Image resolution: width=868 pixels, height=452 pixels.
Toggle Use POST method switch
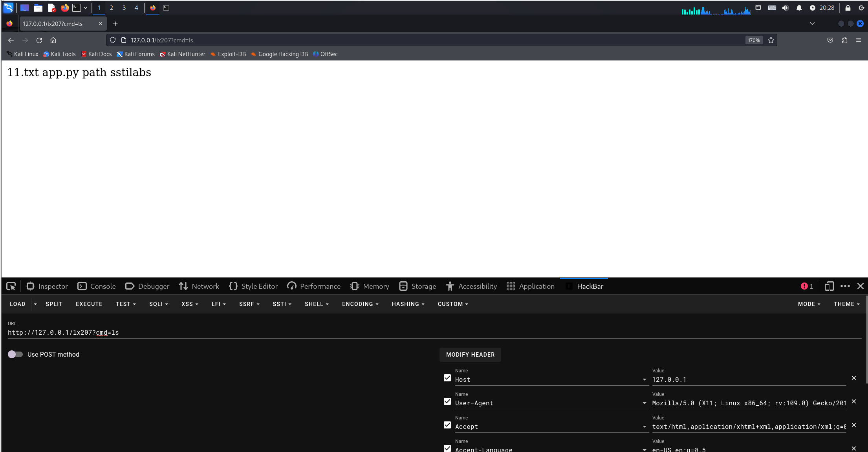tap(15, 354)
